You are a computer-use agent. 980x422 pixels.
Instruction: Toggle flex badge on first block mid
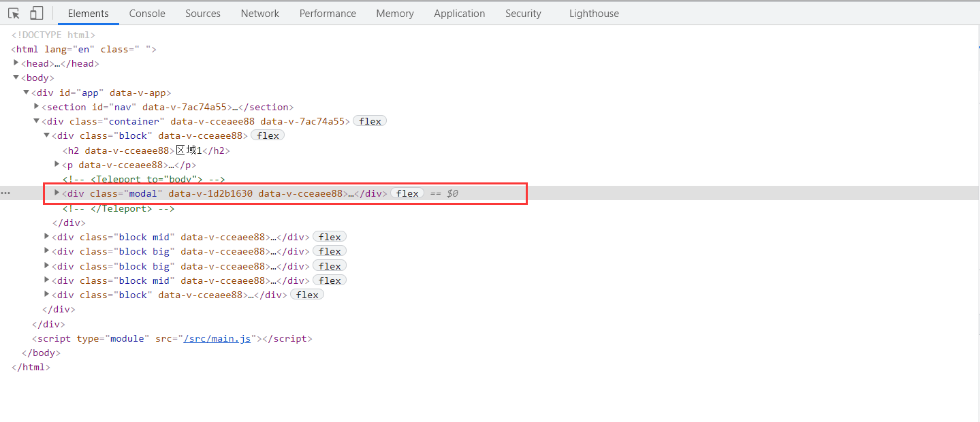pyautogui.click(x=330, y=237)
